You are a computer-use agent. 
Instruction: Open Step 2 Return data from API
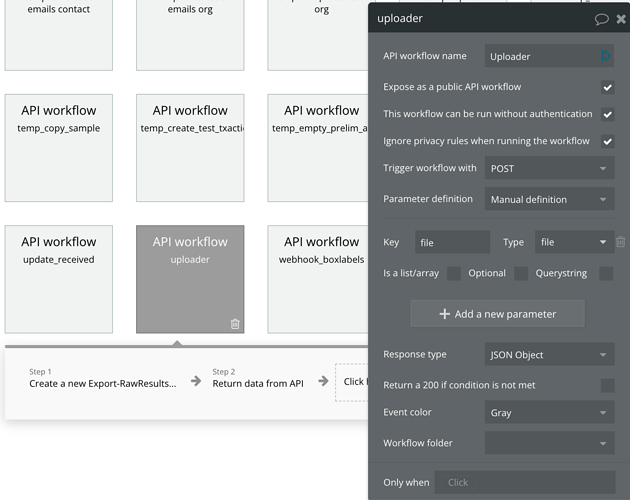(x=258, y=379)
